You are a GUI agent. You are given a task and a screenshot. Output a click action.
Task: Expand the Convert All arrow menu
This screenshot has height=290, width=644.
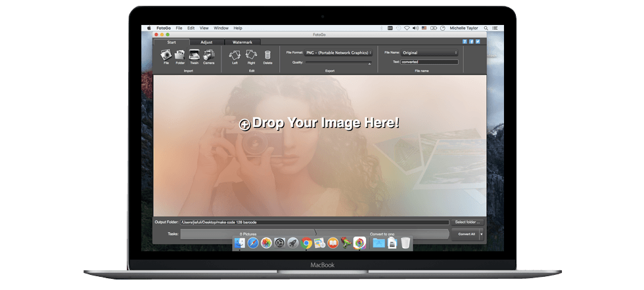[x=481, y=234]
